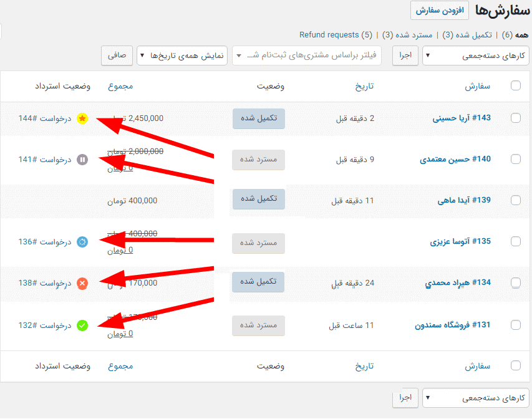Open order #131 فروشگاه سمندون
This screenshot has width=532, height=419.
click(452, 325)
